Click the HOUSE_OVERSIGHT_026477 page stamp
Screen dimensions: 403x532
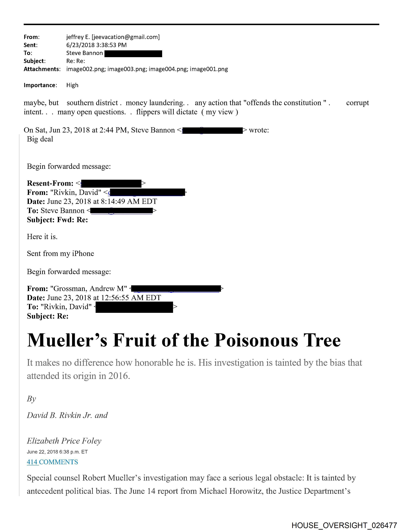[344, 525]
